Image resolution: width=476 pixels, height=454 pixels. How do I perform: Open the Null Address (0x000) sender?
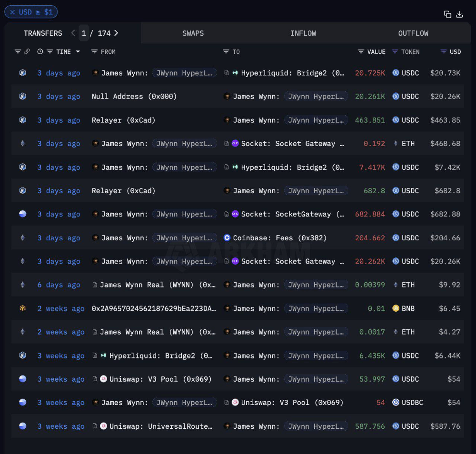(x=134, y=97)
